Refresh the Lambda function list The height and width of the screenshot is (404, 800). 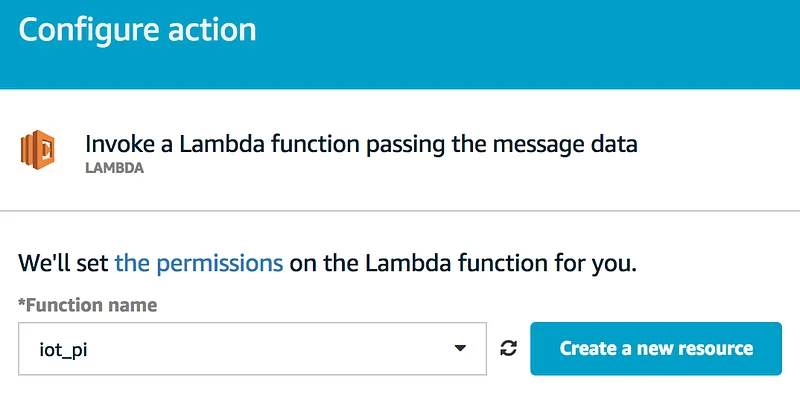(508, 348)
